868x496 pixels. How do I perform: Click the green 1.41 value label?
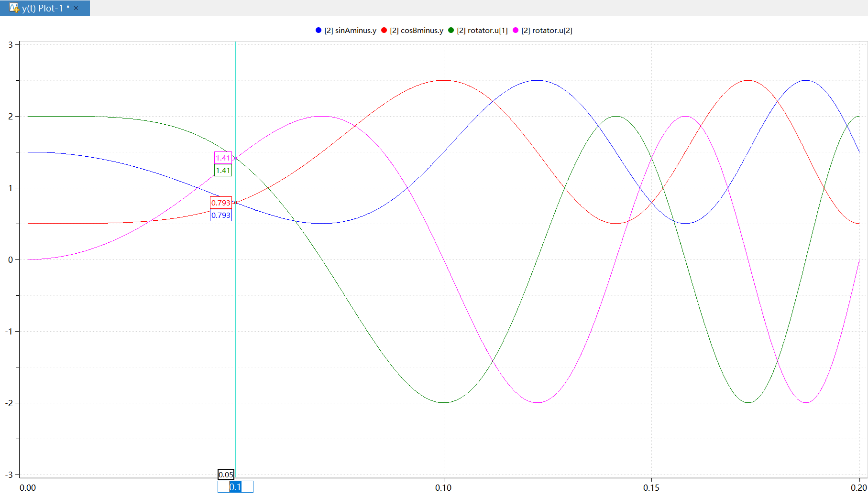[223, 170]
